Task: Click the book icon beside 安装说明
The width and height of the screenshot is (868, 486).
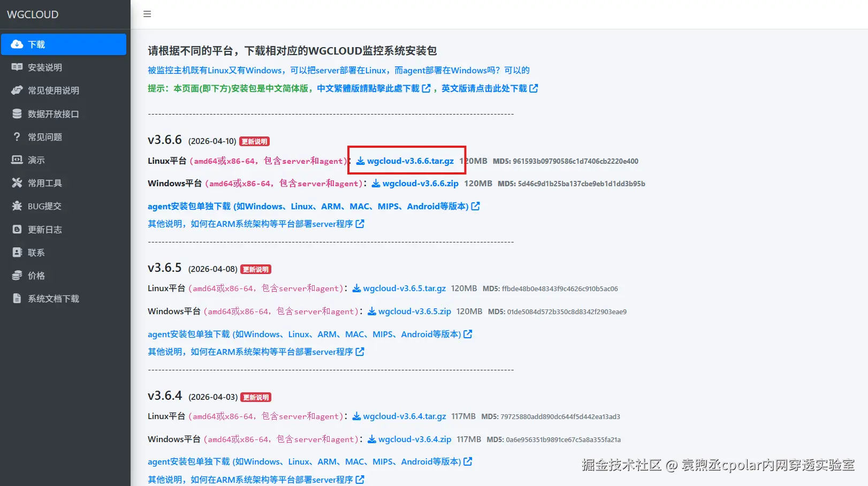Action: [17, 67]
